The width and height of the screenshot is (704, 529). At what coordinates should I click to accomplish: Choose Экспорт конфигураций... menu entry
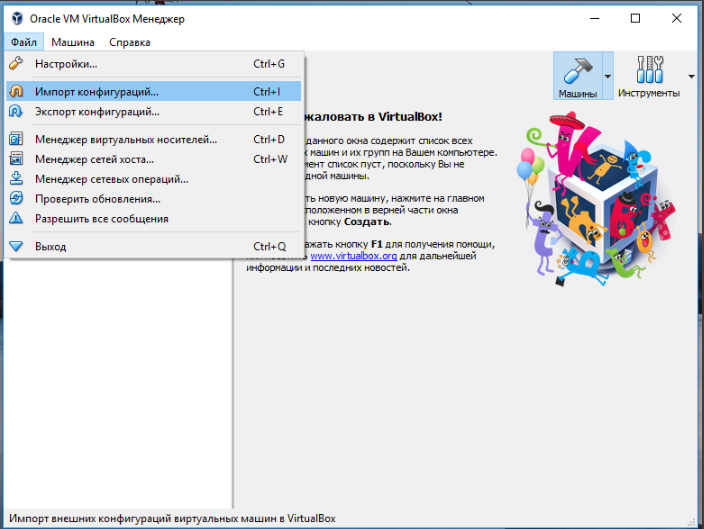tap(154, 111)
